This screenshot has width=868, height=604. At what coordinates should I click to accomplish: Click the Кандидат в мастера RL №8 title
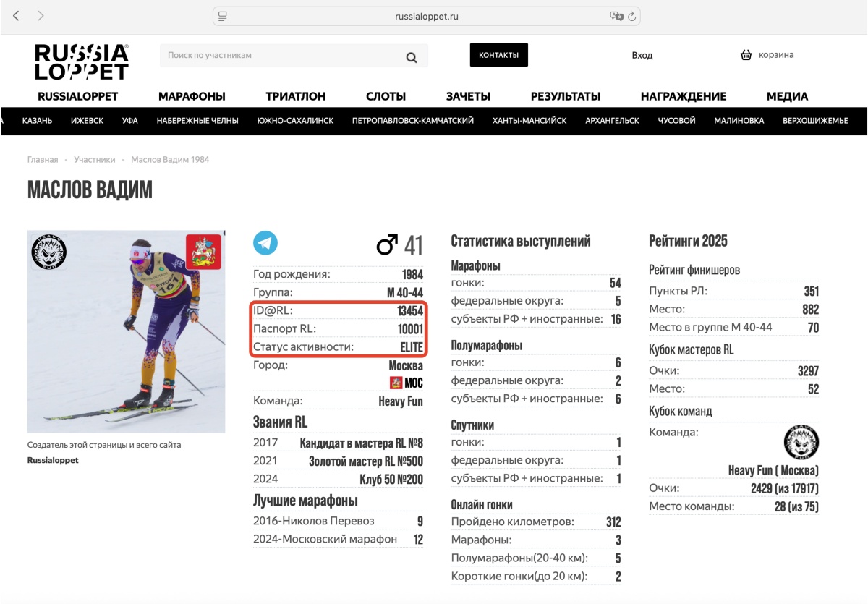(362, 443)
